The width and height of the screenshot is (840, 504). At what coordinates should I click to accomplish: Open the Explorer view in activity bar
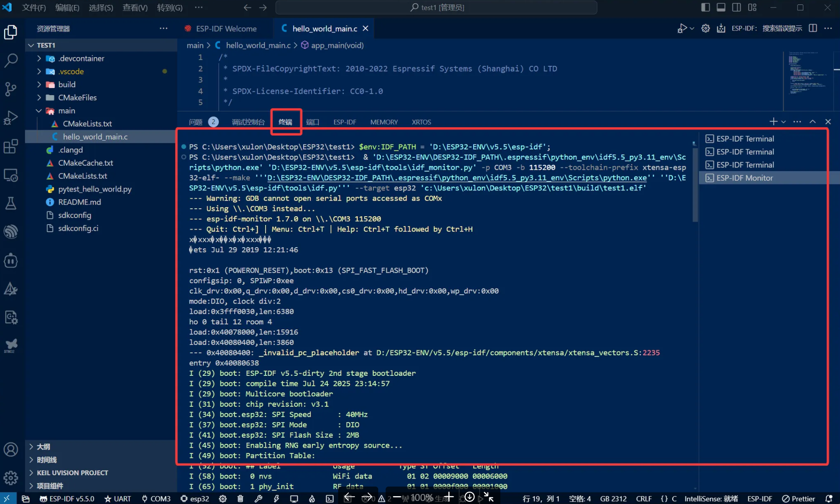(x=10, y=32)
